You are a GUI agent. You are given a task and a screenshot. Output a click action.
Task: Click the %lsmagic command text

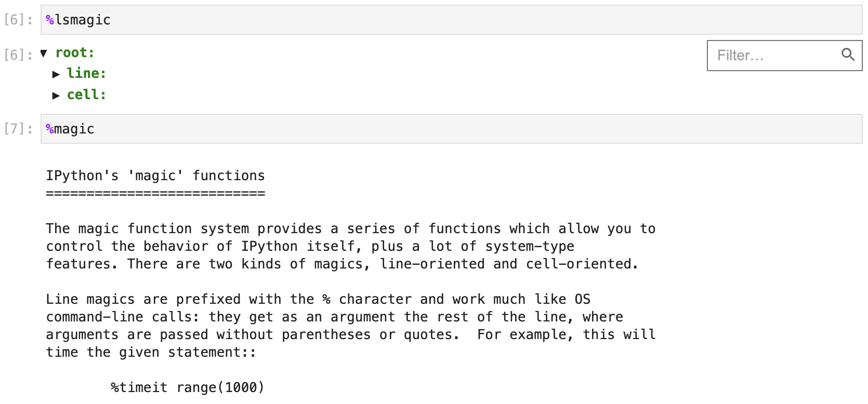click(78, 20)
